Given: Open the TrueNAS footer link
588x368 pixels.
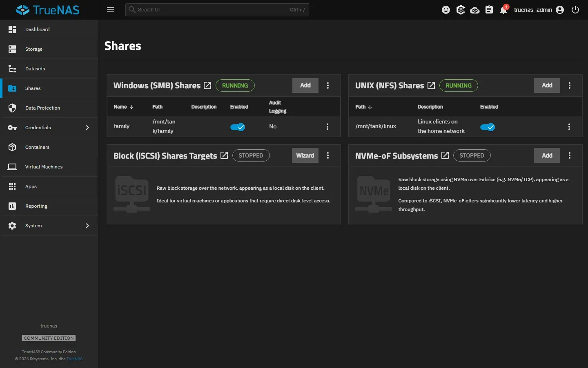Looking at the screenshot, I should (x=75, y=359).
